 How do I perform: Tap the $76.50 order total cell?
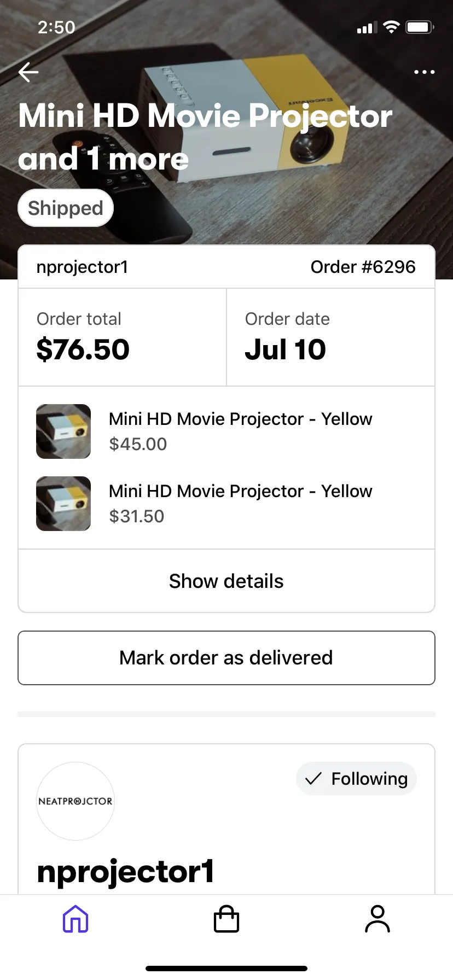(x=123, y=337)
